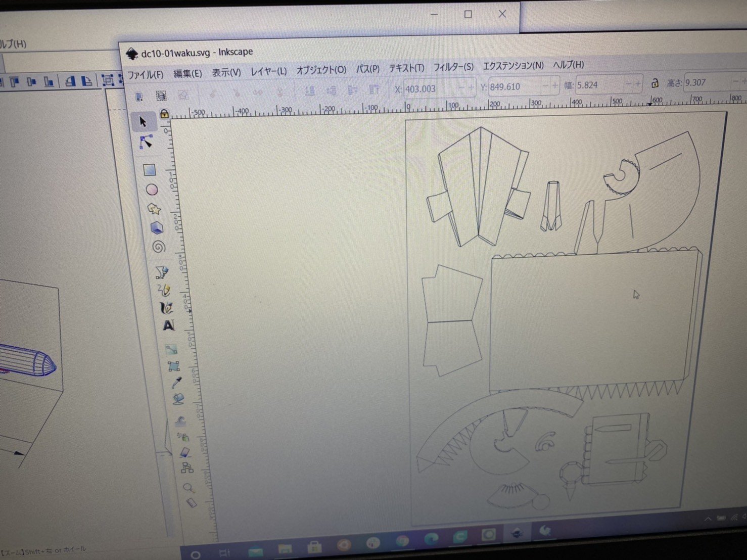Viewport: 747px width, 560px height.
Task: Expand hidden icons in the system tray
Action: tap(707, 519)
